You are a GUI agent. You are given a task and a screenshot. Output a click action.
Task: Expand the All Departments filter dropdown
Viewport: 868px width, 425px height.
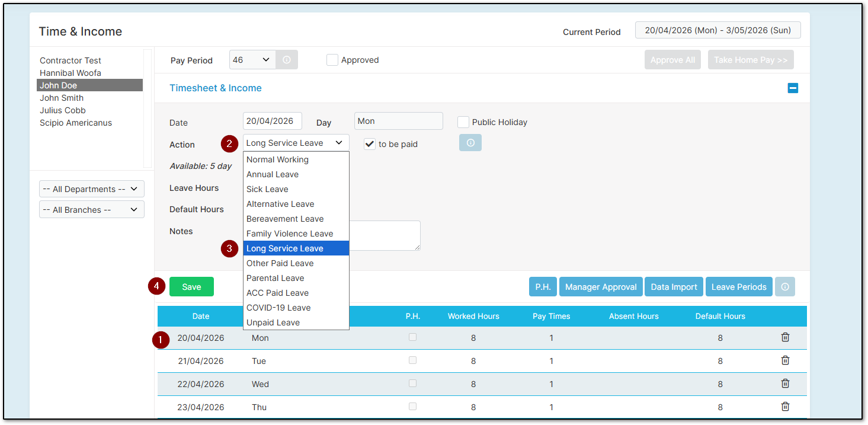click(x=92, y=189)
